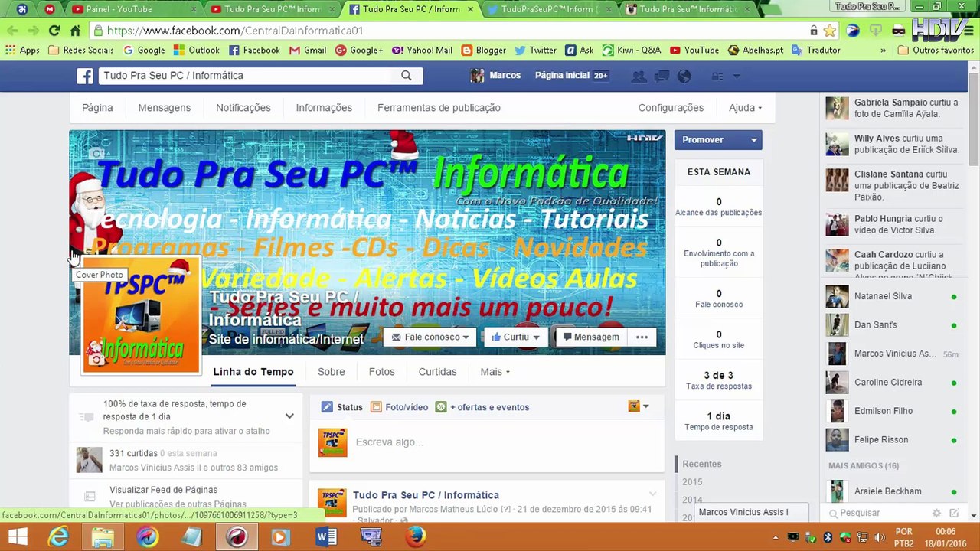Open the Windows Start button

click(18, 536)
